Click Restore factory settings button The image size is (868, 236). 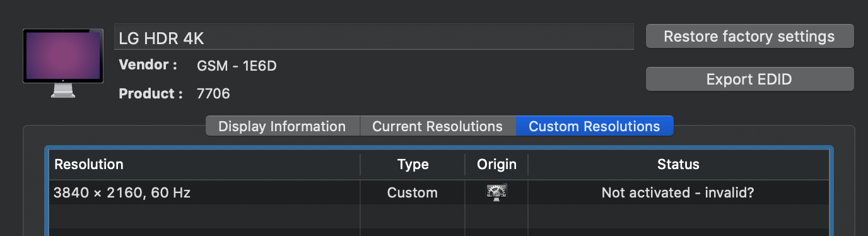749,37
